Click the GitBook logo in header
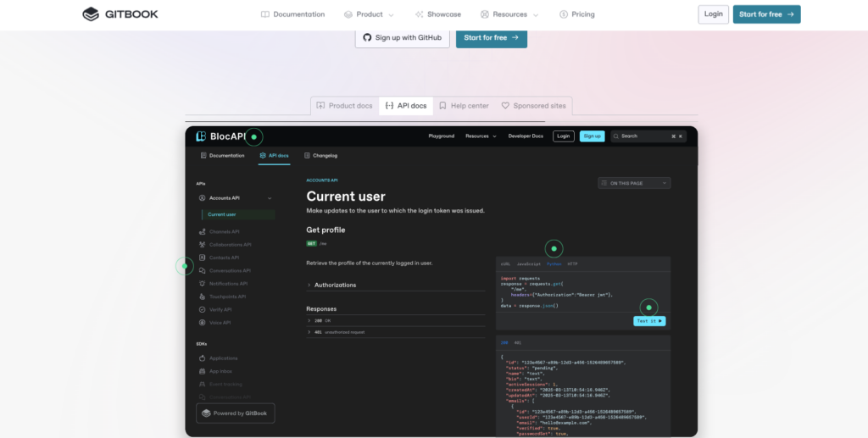This screenshot has width=868, height=438. click(x=120, y=14)
